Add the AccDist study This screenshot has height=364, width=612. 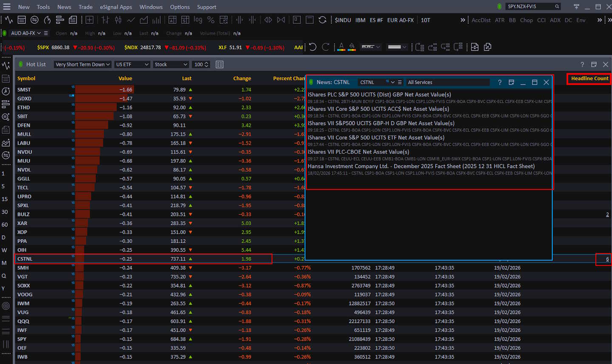point(481,20)
